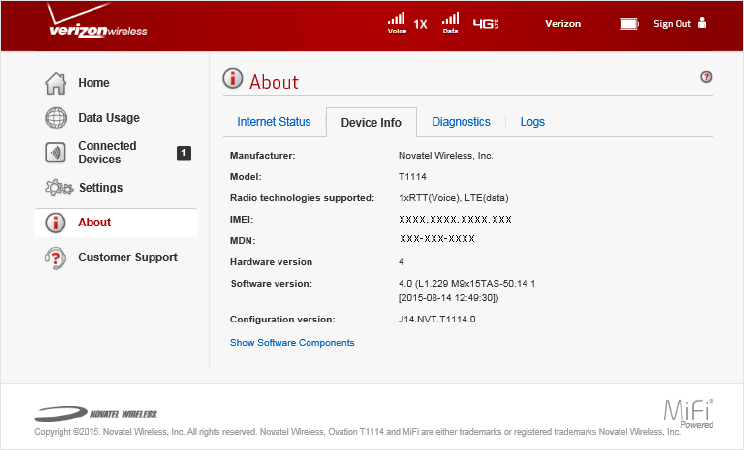The height and width of the screenshot is (450, 744).
Task: Click the Verizon Wireless logo
Action: click(98, 27)
